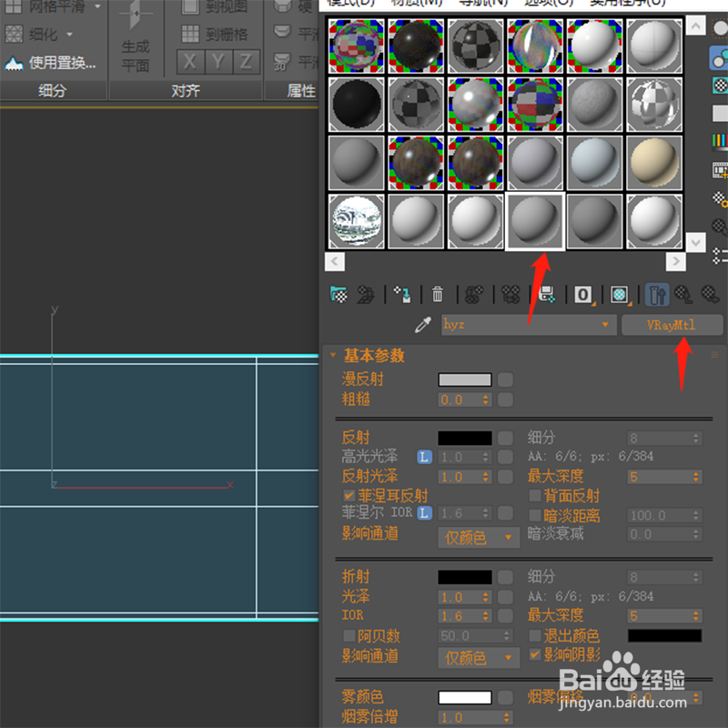Screen dimensions: 728x728
Task: Click the Y align button
Action: coord(218,62)
